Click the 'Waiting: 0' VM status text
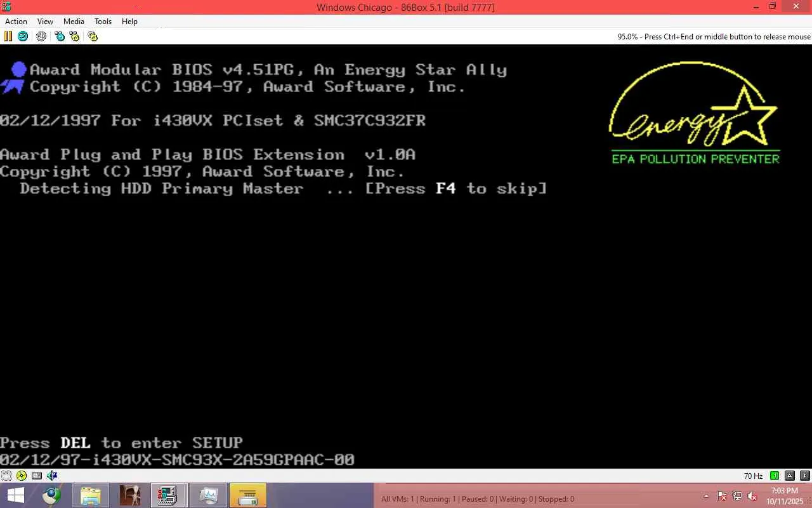The image size is (812, 508). point(516,499)
